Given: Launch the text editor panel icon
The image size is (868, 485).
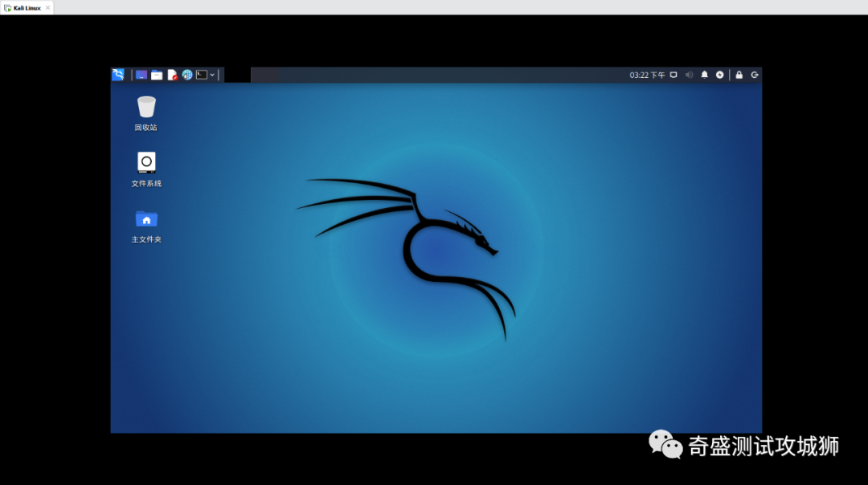Looking at the screenshot, I should click(x=172, y=75).
